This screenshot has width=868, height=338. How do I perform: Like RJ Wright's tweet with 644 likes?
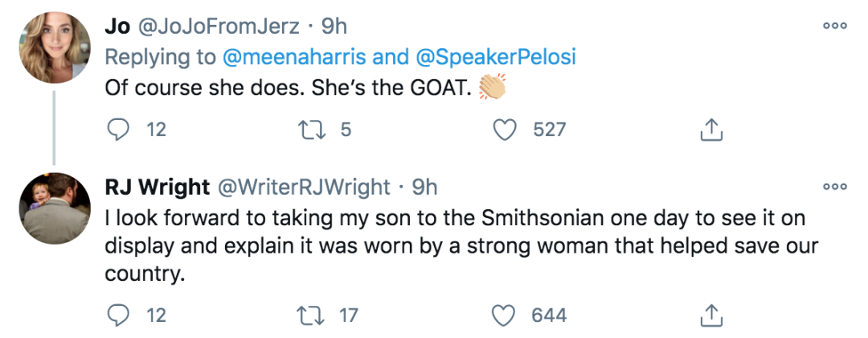click(x=505, y=315)
